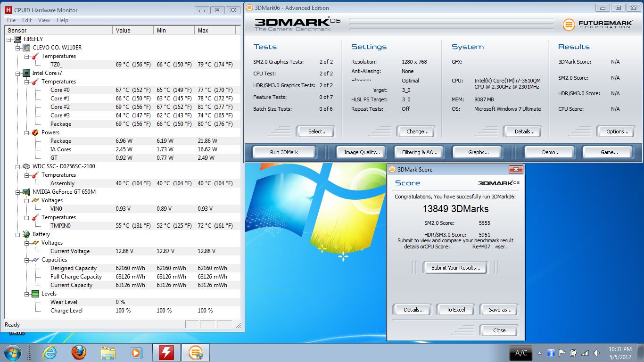Screen dimensions: 644x362
Task: Click the CLEVO CO. W110ER motherboard icon
Action: coord(26,48)
